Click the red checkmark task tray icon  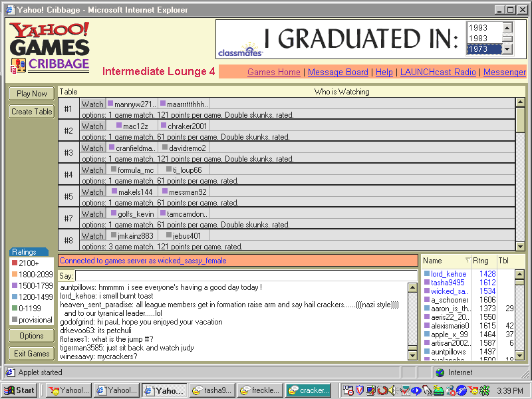click(404, 390)
